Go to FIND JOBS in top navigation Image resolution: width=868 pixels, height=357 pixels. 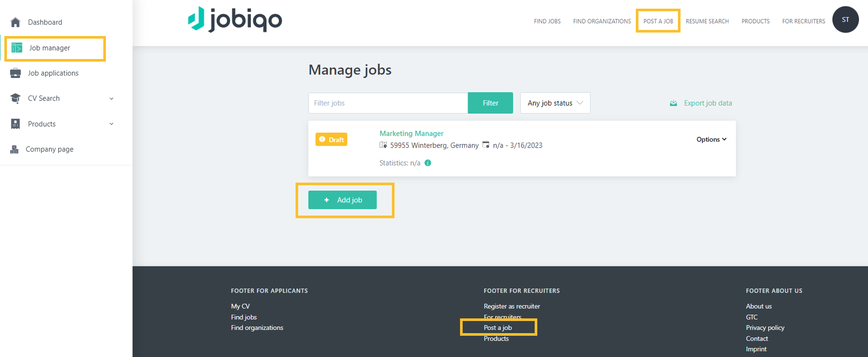(x=547, y=21)
